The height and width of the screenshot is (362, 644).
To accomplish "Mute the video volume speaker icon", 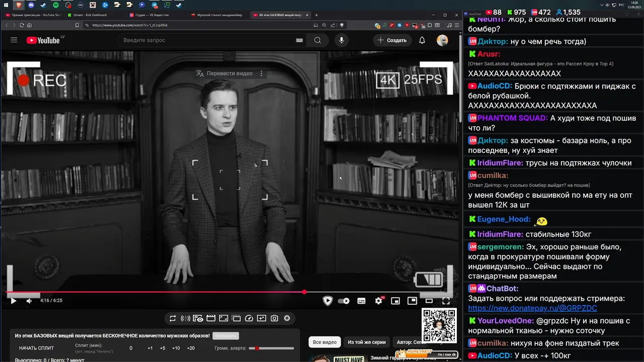I will 29,301.
